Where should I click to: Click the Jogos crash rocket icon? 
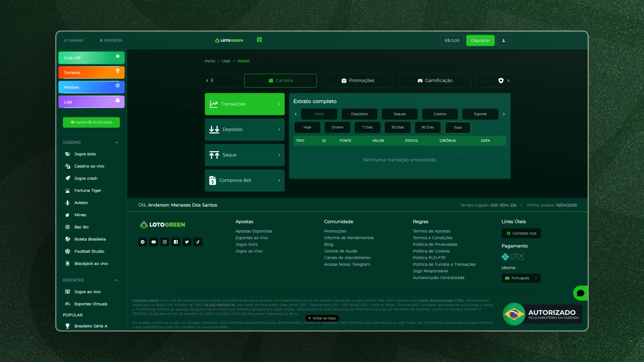click(67, 178)
